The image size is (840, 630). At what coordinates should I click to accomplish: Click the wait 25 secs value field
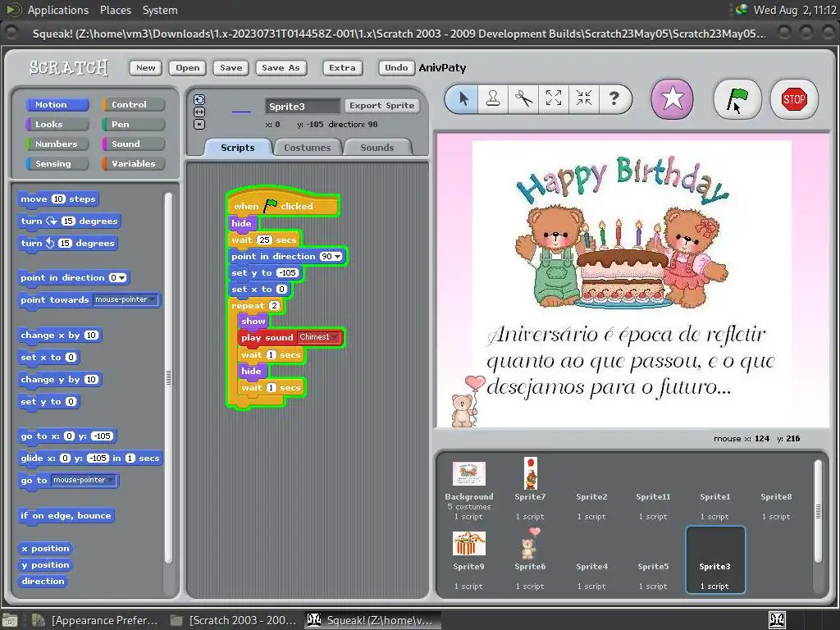coord(264,240)
